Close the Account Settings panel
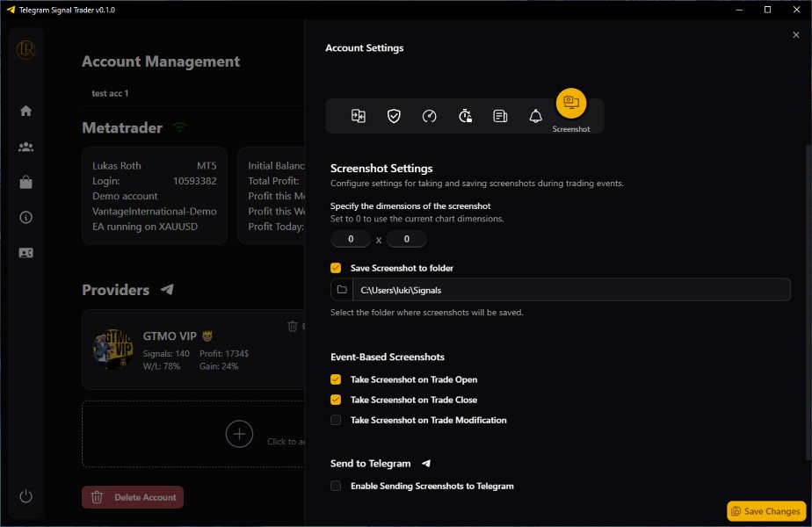The image size is (812, 527). coord(796,34)
